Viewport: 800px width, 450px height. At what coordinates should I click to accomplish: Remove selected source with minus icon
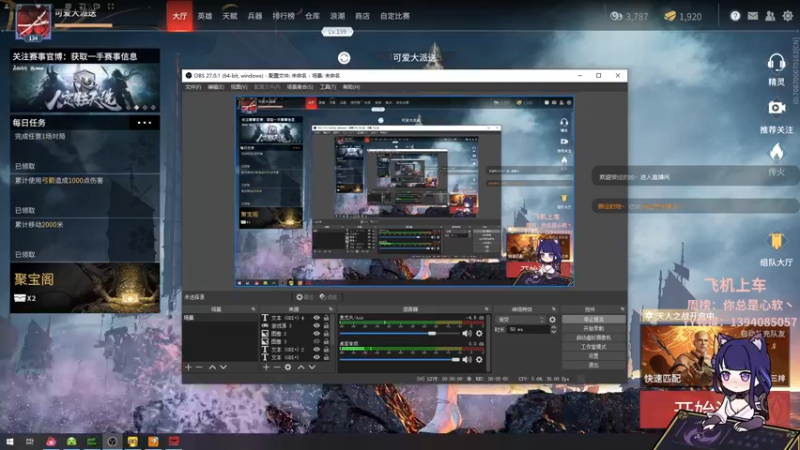277,367
